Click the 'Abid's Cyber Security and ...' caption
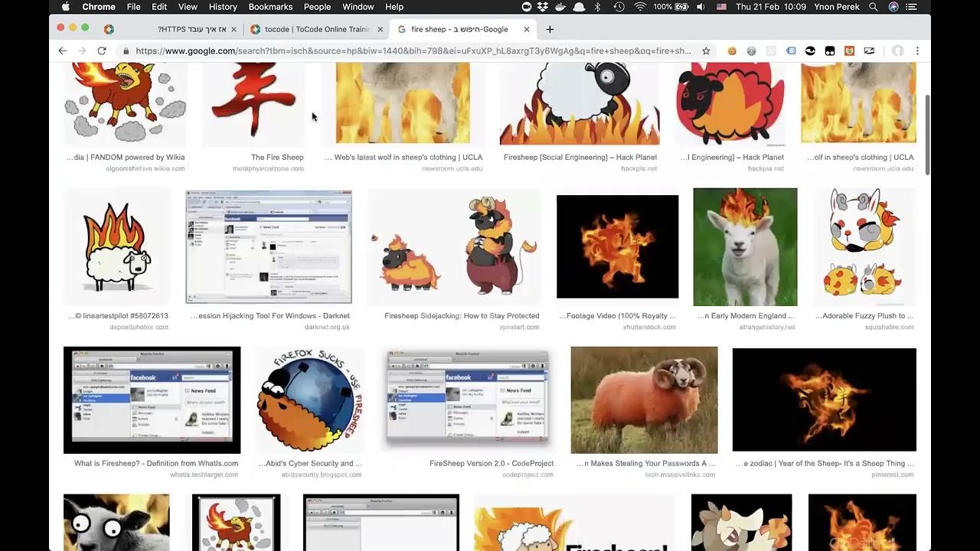This screenshot has height=551, width=980. click(x=310, y=463)
